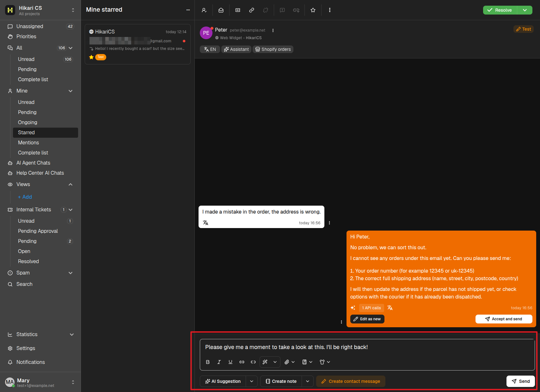Open the Priorities view
This screenshot has width=540, height=392.
40,37
